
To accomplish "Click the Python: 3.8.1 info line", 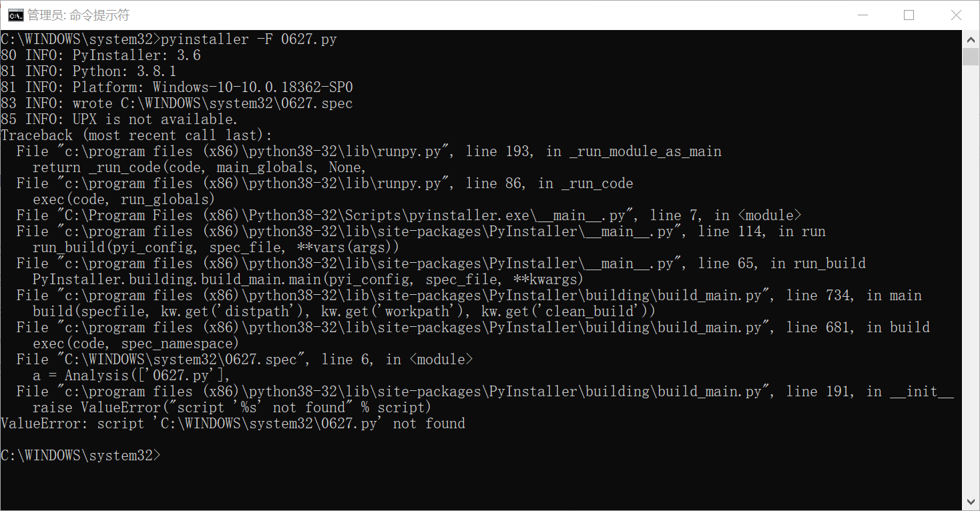I will (89, 71).
